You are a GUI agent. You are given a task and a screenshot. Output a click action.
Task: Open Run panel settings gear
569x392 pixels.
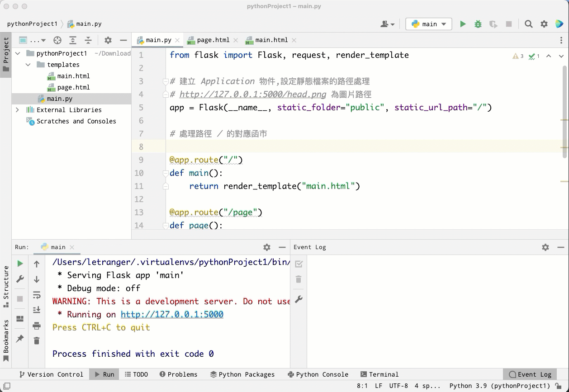pyautogui.click(x=267, y=247)
